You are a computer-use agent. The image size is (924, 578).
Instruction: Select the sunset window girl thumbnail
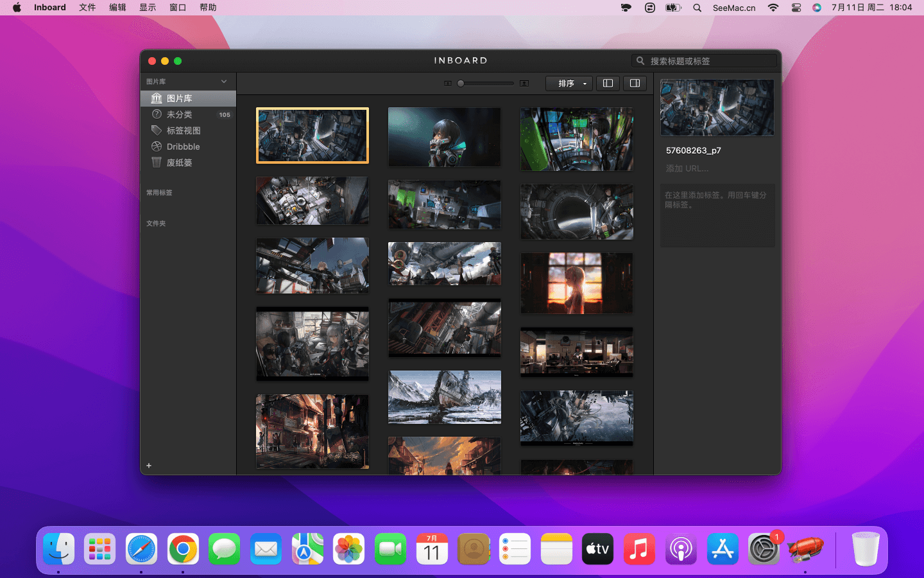click(x=576, y=283)
